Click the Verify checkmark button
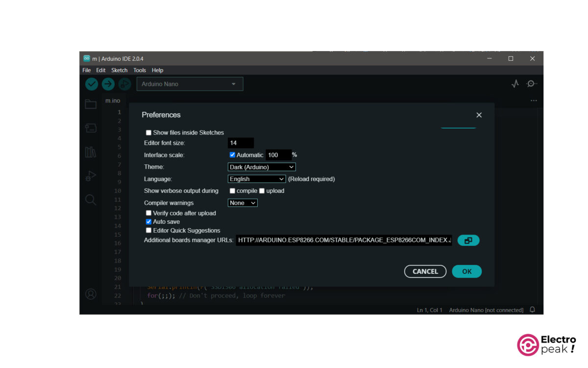 click(x=92, y=84)
